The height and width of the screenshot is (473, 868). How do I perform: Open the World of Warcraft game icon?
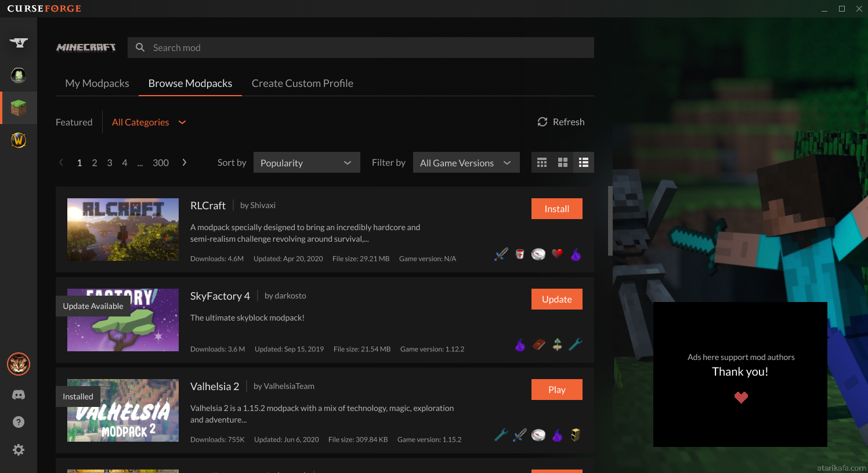19,140
